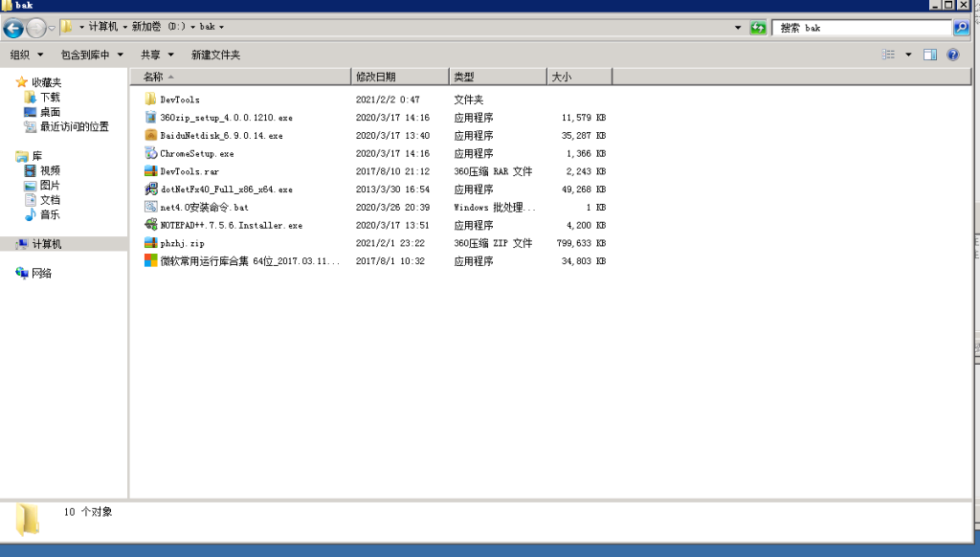The width and height of the screenshot is (980, 557).
Task: Click the 360压缩 ZIP 文件 type cell
Action: (493, 243)
